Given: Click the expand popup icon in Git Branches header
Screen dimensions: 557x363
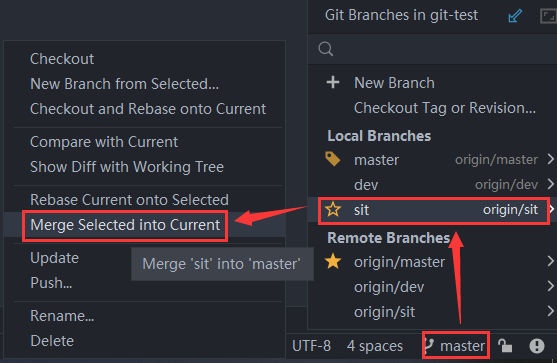Looking at the screenshot, I should tap(548, 16).
